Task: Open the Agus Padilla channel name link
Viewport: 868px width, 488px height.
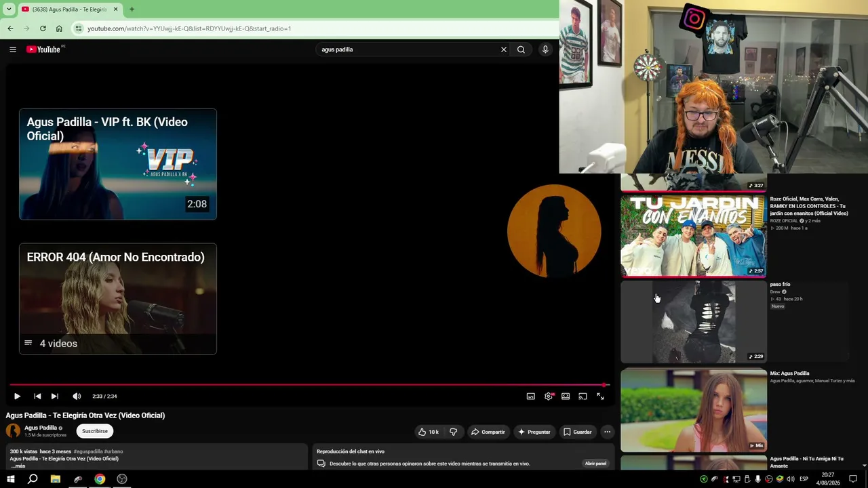Action: (x=41, y=428)
